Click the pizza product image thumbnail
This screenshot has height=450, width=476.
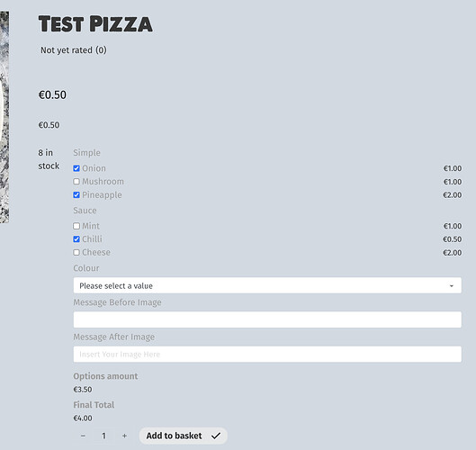[x=4, y=117]
